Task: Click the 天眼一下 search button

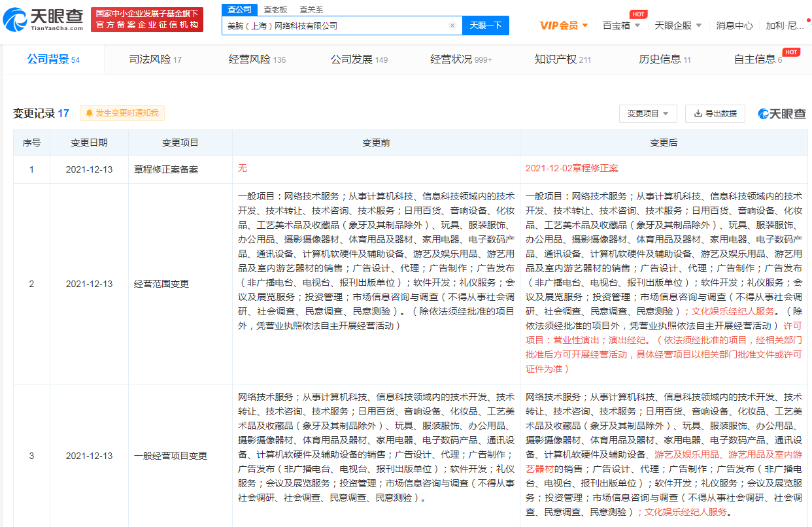Action: coord(486,25)
